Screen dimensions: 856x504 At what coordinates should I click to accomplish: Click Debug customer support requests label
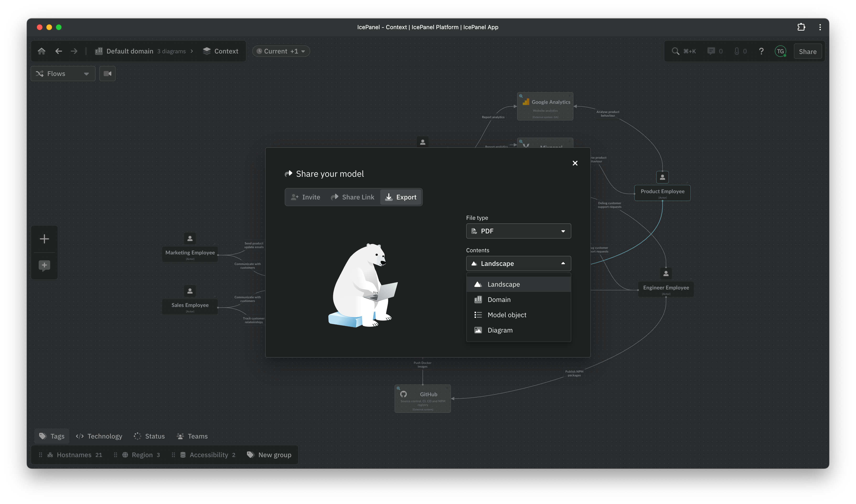[x=609, y=205]
